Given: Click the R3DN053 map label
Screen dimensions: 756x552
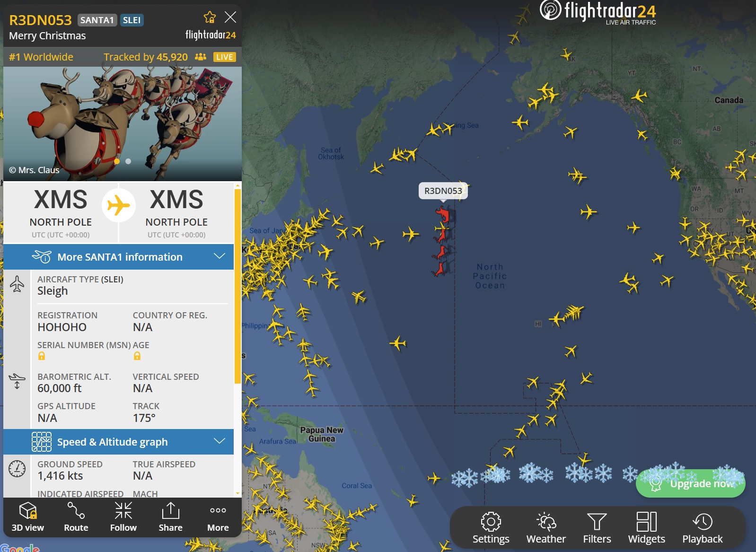Looking at the screenshot, I should [443, 191].
